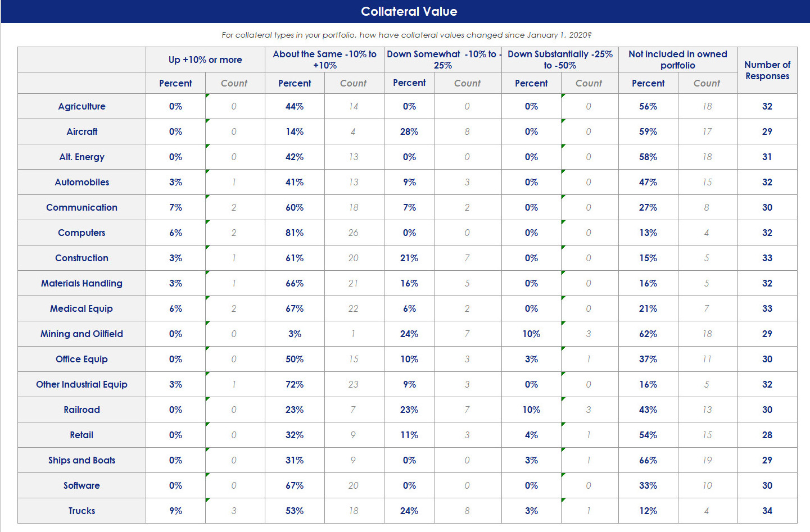Screen dimensions: 810x532
Task: Select Computers 'About the Same' count 26
Action: click(x=354, y=233)
